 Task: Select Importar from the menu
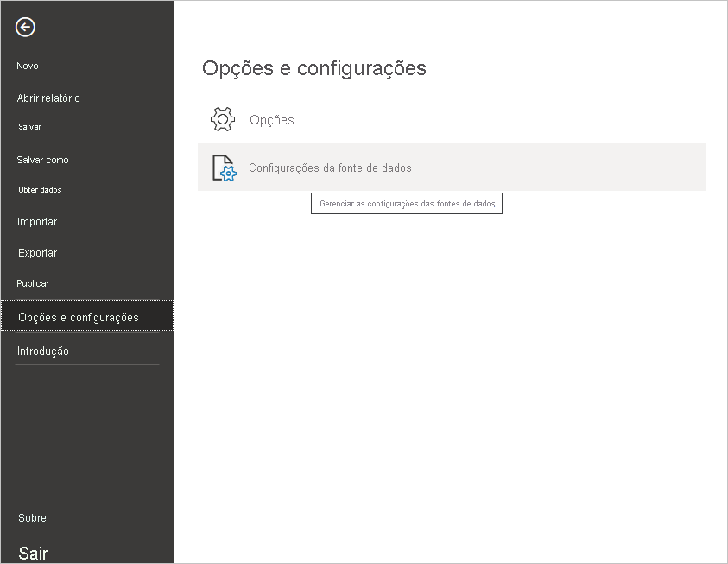click(x=36, y=221)
